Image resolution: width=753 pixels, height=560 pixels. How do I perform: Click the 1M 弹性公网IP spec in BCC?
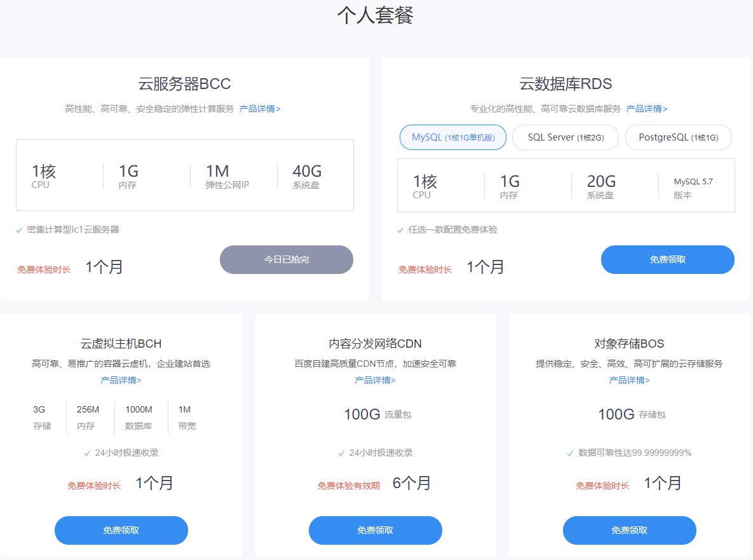point(227,176)
